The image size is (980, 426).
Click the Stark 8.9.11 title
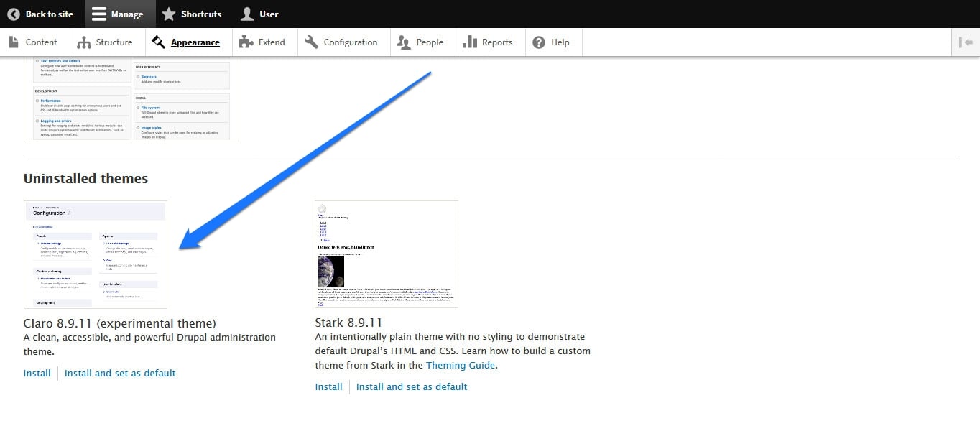(x=348, y=323)
